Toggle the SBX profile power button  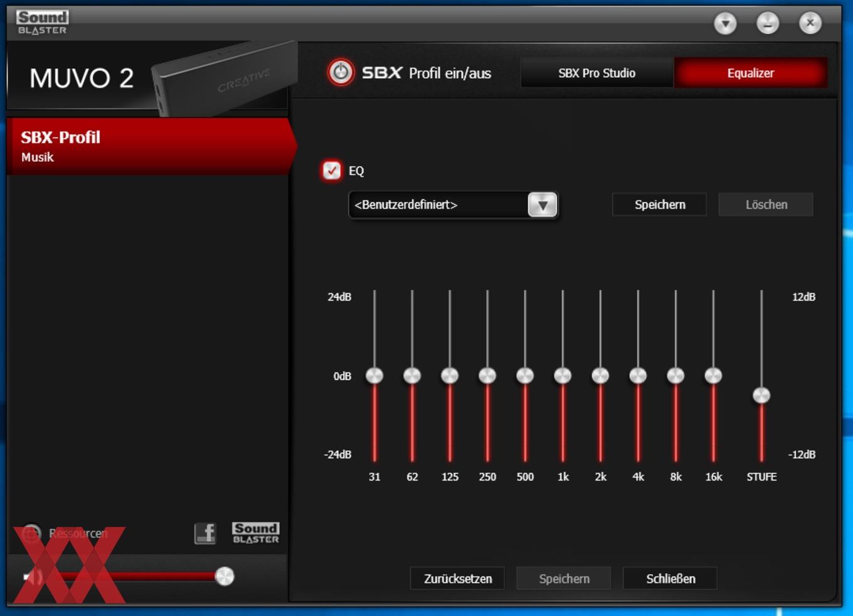341,73
